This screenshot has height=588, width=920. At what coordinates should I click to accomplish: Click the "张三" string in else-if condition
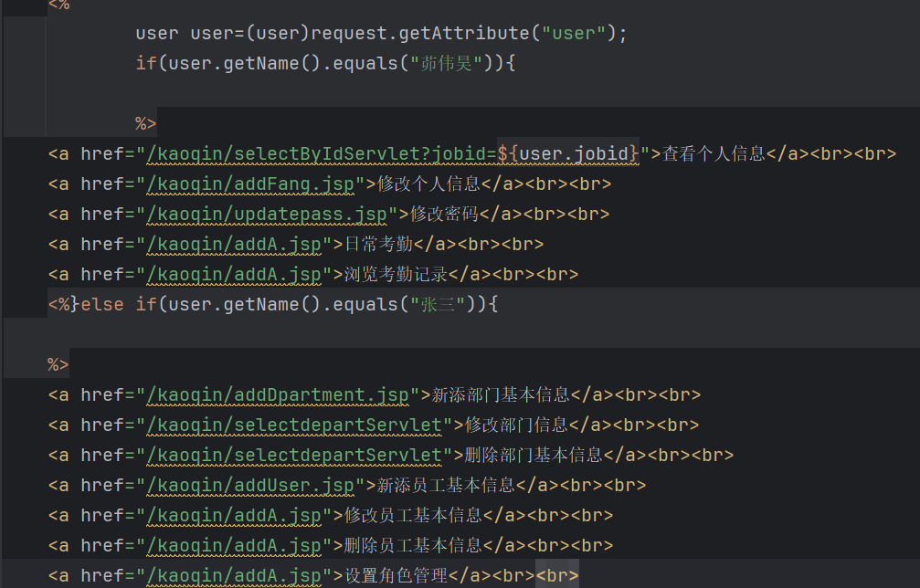click(x=438, y=304)
